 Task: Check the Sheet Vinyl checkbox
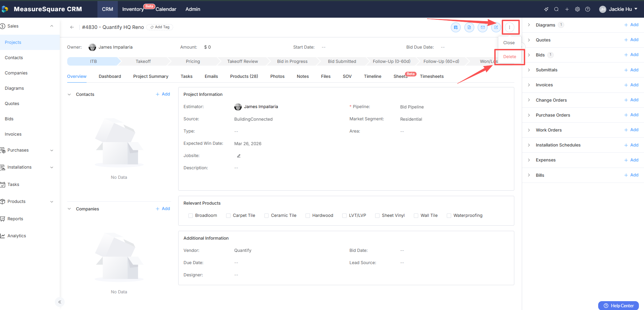pyautogui.click(x=377, y=216)
